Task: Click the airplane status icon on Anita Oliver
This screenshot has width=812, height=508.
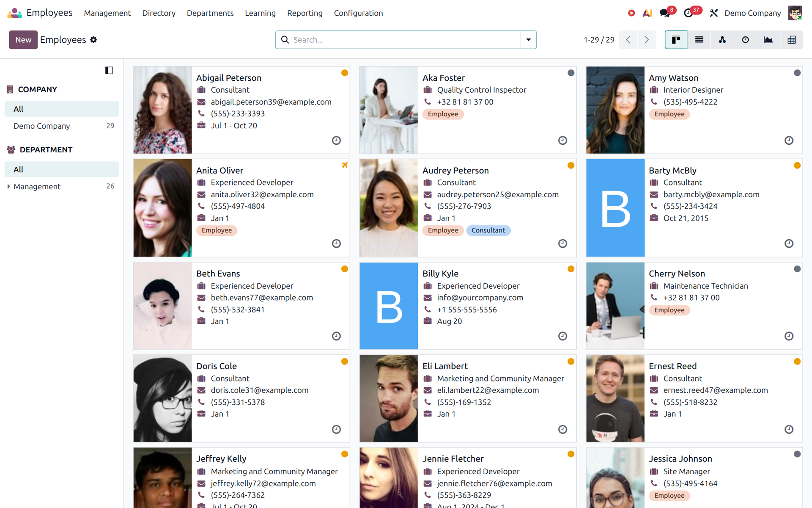Action: [345, 165]
